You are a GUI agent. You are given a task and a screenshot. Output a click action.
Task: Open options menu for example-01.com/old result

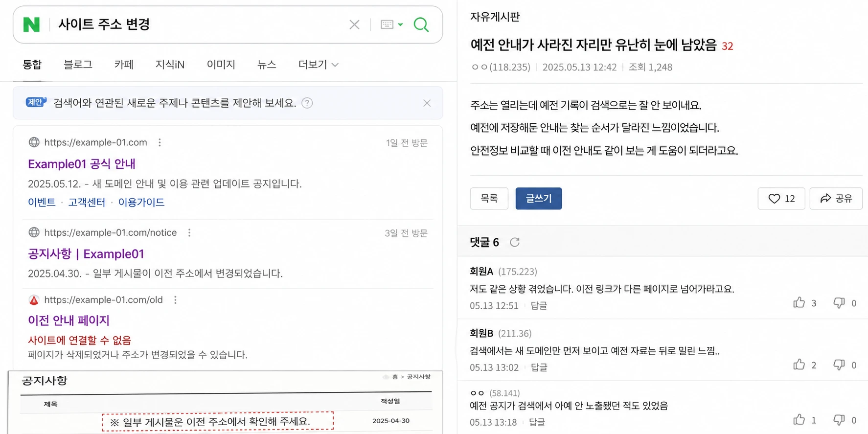click(175, 300)
